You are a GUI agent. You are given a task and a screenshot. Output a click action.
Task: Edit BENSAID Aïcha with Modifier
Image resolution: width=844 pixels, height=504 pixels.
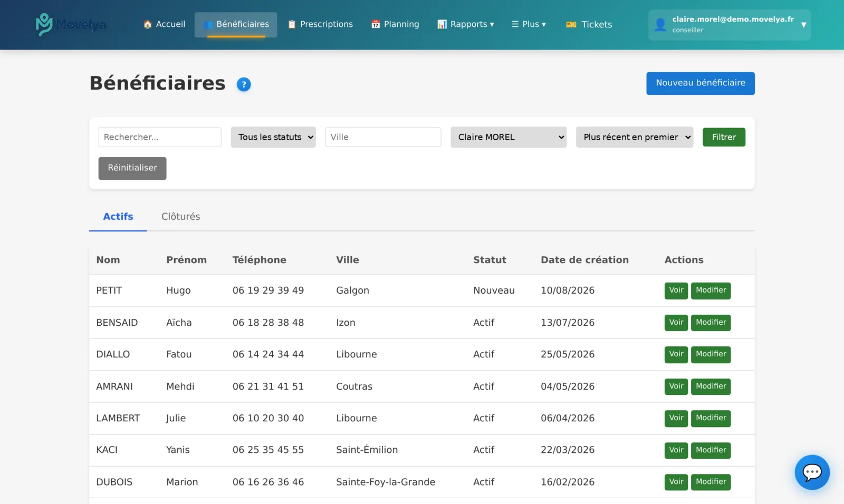coord(711,323)
